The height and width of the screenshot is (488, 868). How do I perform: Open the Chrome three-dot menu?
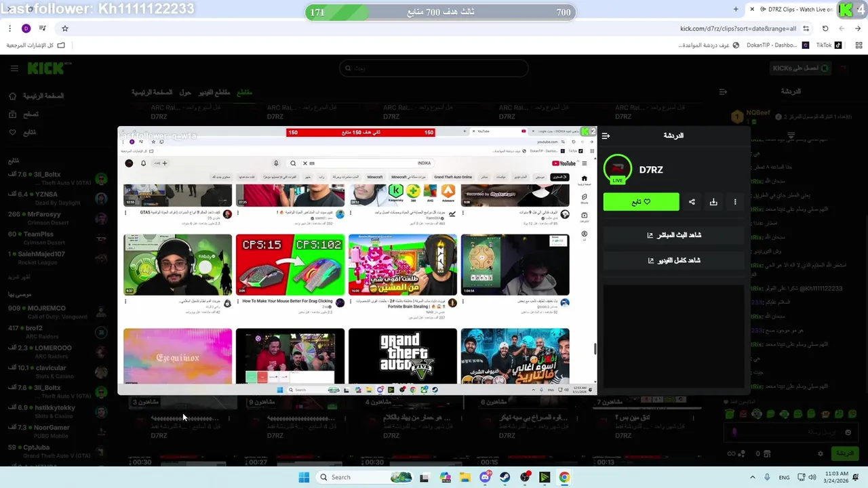9,28
